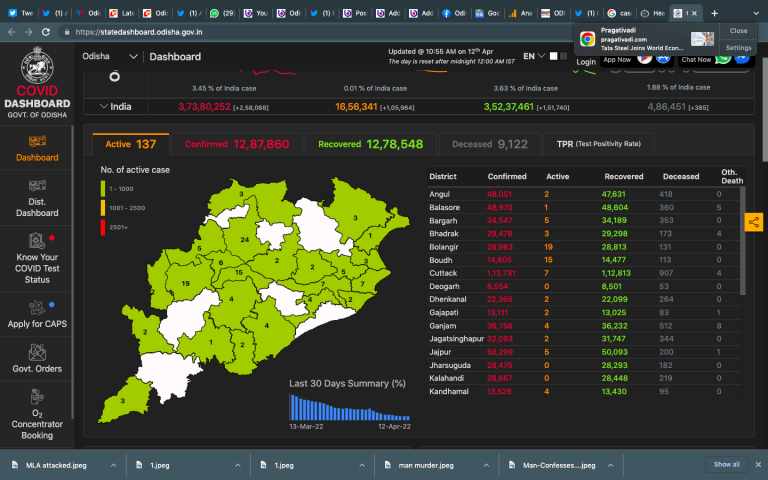Open the Dist. Dashboard sidebar icon
Viewport: 768px width, 480px height.
click(x=36, y=186)
